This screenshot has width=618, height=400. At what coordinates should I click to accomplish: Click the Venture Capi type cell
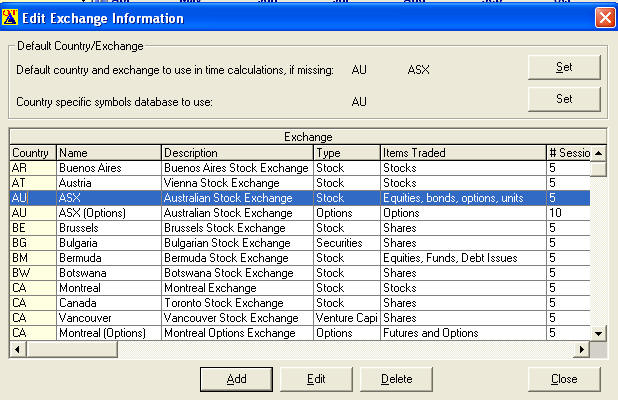(x=347, y=318)
